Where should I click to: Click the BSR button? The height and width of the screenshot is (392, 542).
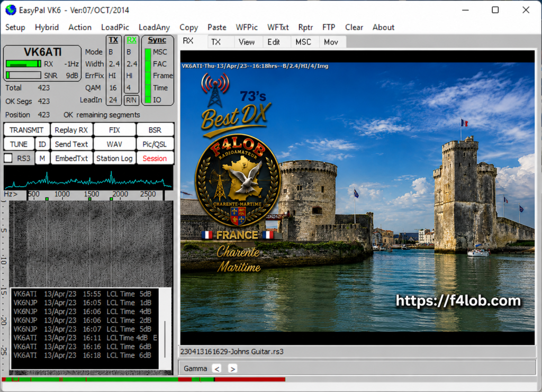[155, 130]
